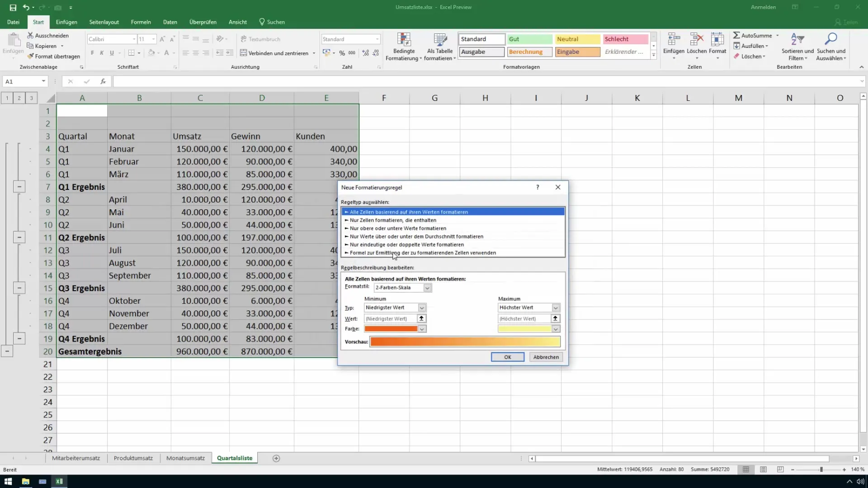Expand the cell styles gallery
The width and height of the screenshot is (868, 488).
[653, 56]
